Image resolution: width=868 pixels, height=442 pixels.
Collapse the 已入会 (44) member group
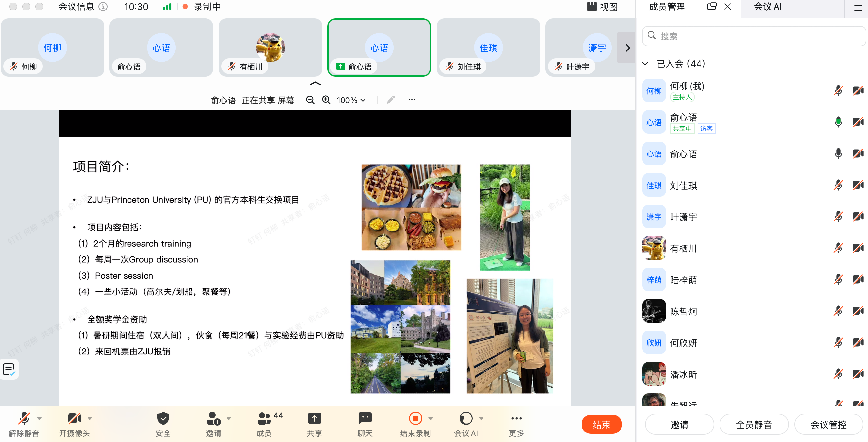[x=645, y=63]
